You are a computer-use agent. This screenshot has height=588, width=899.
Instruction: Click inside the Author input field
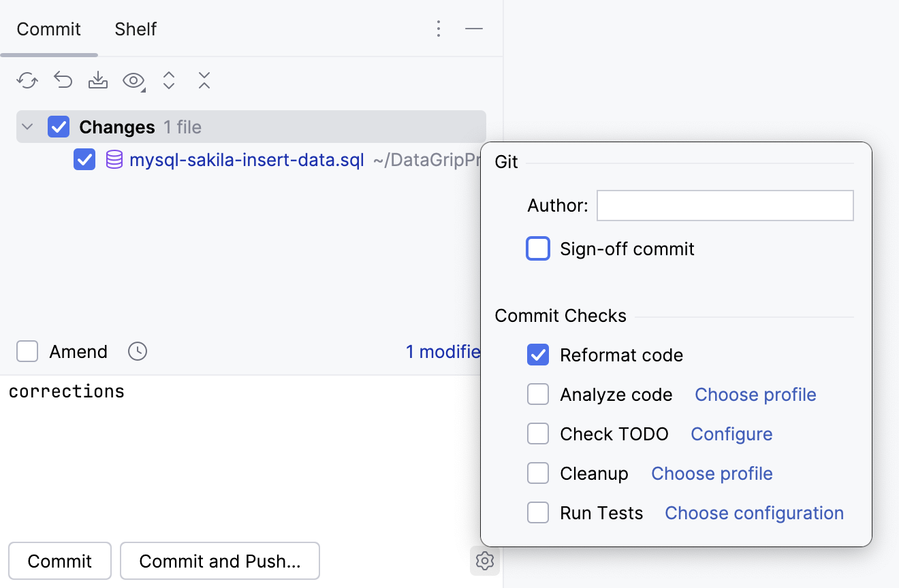tap(725, 205)
